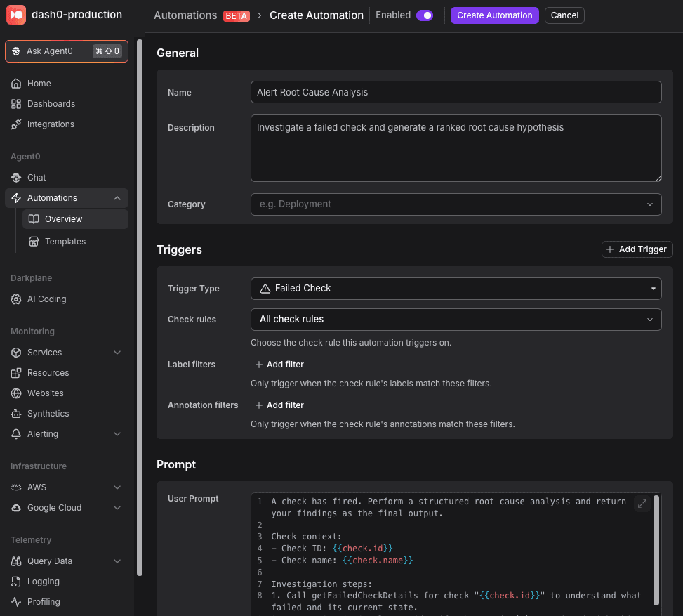This screenshot has width=683, height=616.
Task: Click the Add Trigger button
Action: point(637,249)
